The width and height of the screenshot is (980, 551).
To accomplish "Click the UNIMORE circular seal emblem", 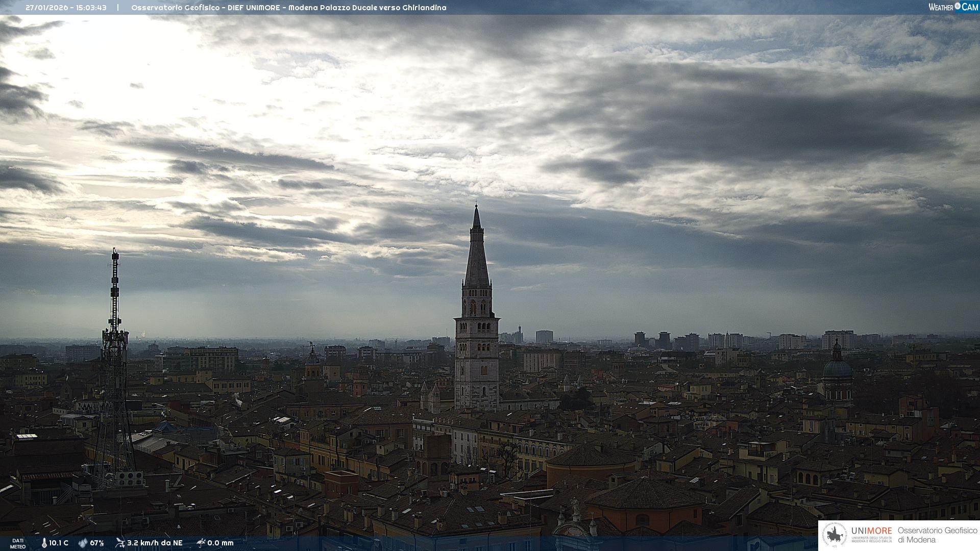I will 835,535.
